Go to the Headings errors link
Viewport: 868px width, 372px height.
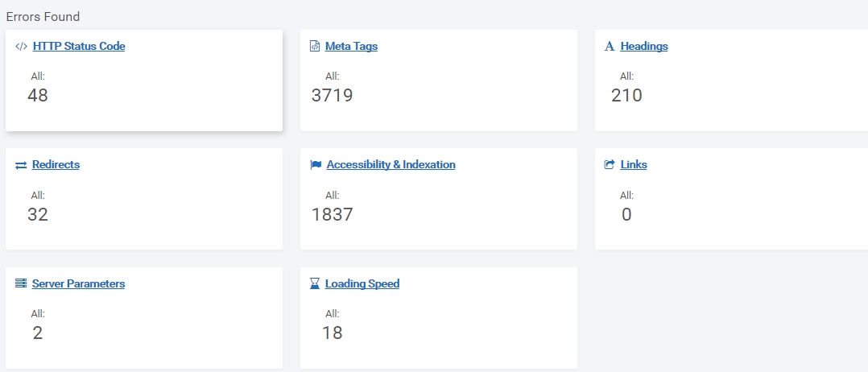(644, 47)
